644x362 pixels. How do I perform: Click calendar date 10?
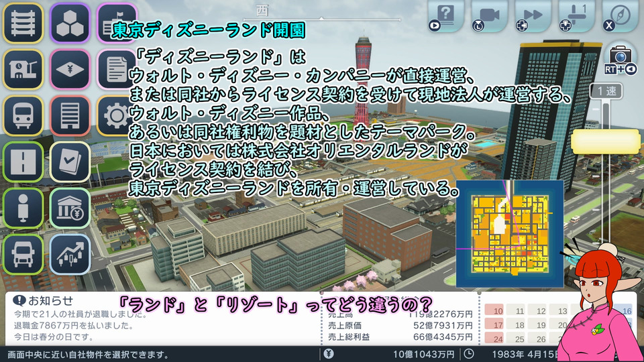pyautogui.click(x=494, y=310)
